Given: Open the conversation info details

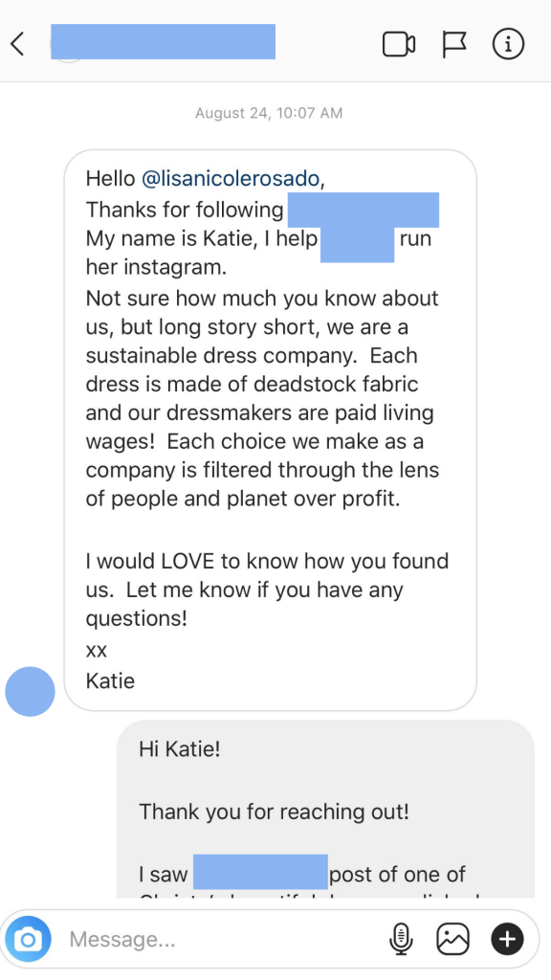Looking at the screenshot, I should (508, 44).
